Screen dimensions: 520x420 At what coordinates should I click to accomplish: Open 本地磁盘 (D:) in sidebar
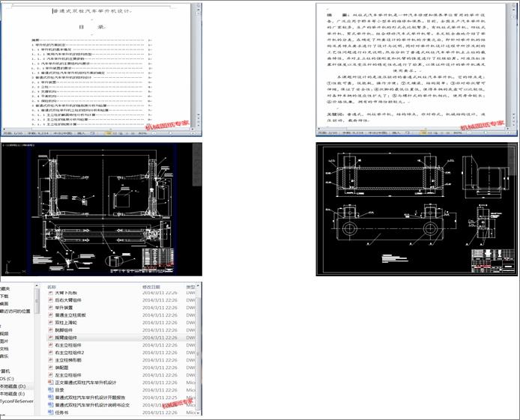click(x=13, y=386)
